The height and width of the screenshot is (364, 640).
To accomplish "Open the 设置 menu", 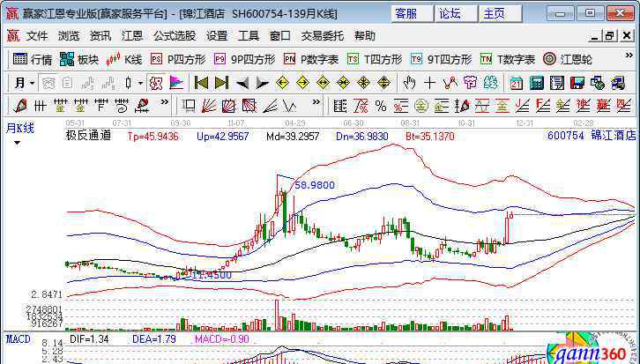I will coord(217,36).
